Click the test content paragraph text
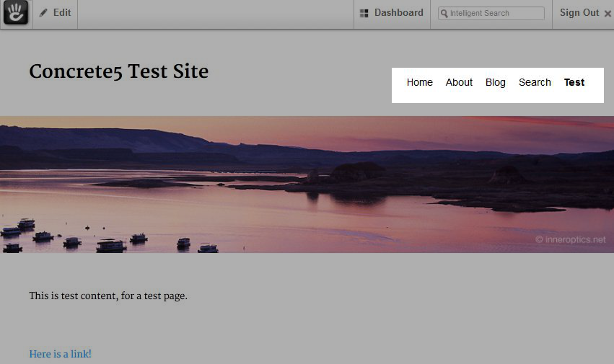Screen dimensions: 614x364 click(108, 296)
